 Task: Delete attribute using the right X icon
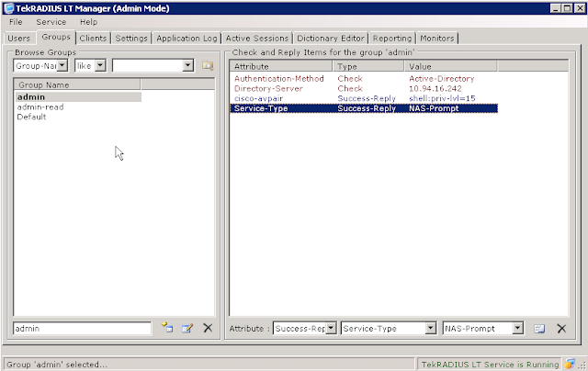[x=561, y=329]
